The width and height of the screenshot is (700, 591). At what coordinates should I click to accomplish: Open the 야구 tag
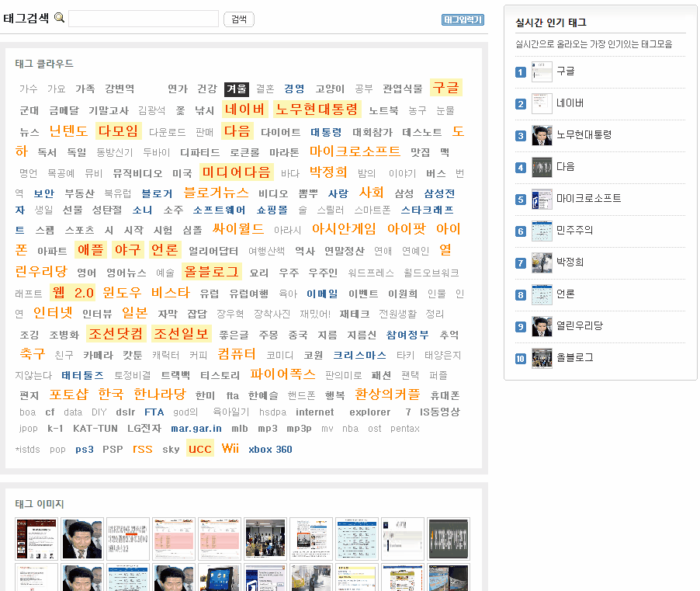(x=128, y=250)
